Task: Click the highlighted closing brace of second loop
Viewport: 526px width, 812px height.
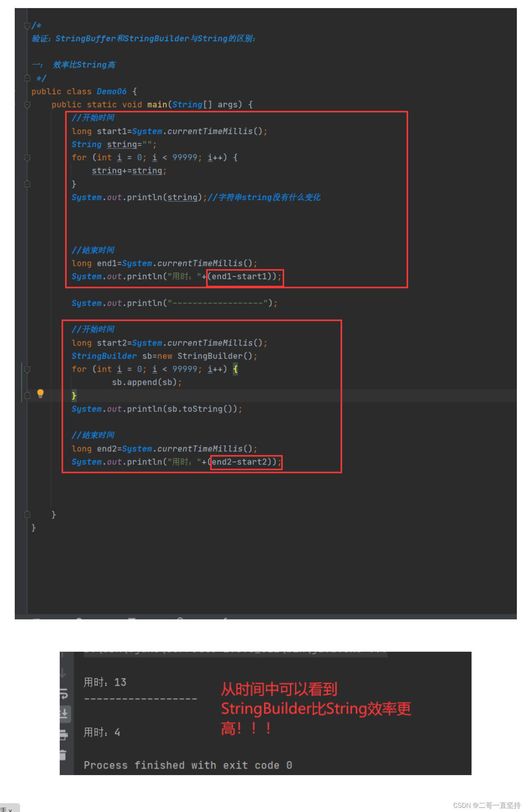Action: pos(74,396)
